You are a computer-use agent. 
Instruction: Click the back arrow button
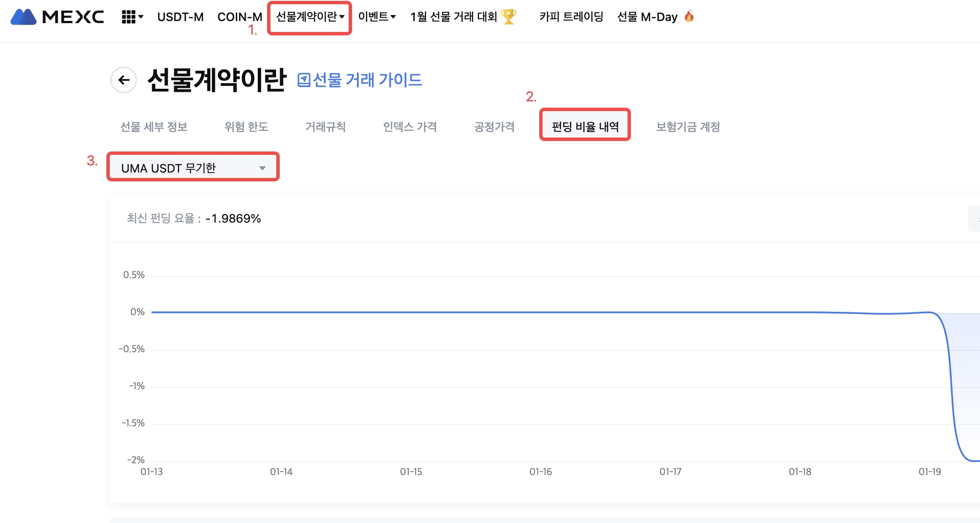(124, 80)
